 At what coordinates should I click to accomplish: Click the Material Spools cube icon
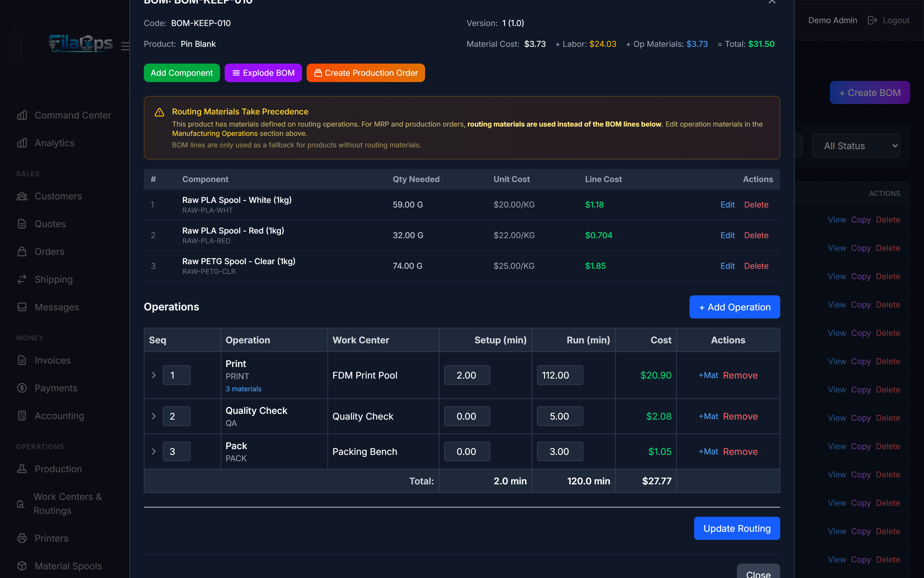pyautogui.click(x=22, y=566)
